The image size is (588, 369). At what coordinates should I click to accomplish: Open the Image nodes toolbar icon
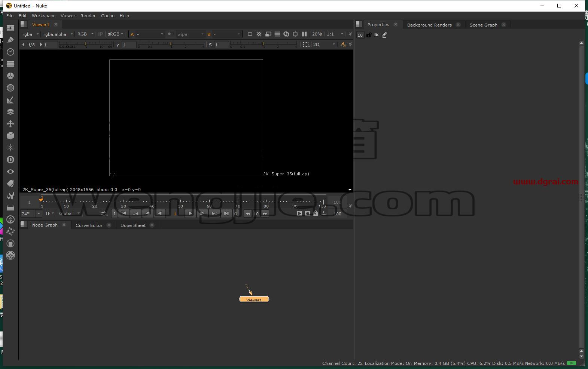[10, 28]
